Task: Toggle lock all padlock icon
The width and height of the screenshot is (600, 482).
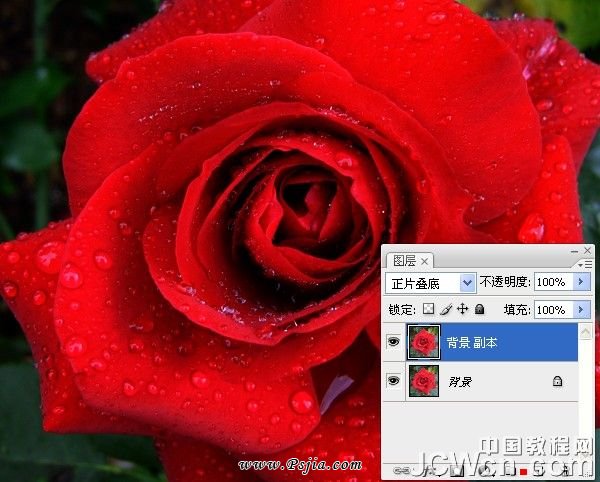Action: click(479, 309)
